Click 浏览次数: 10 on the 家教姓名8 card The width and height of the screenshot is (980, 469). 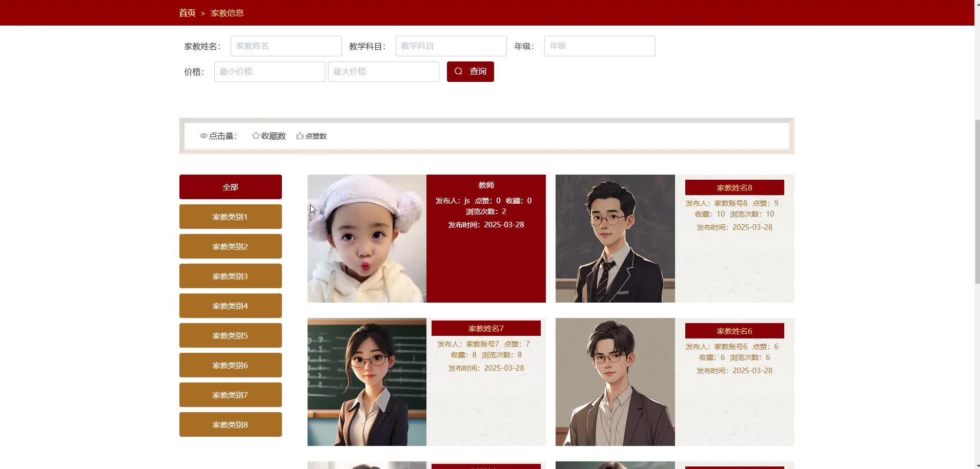752,214
